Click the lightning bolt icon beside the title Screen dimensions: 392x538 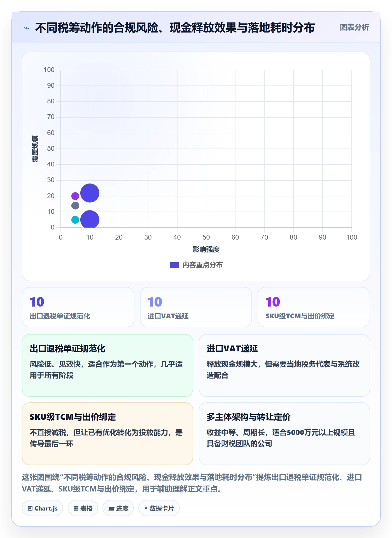coord(27,28)
